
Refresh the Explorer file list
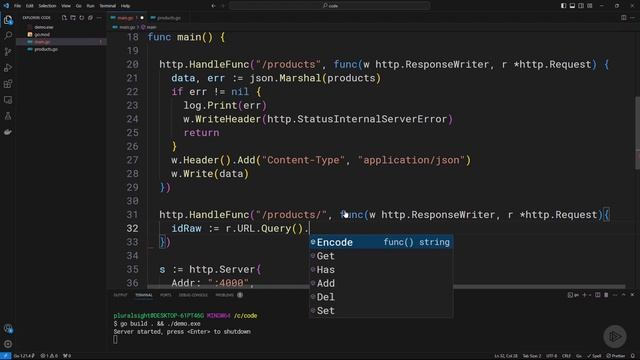point(82,18)
